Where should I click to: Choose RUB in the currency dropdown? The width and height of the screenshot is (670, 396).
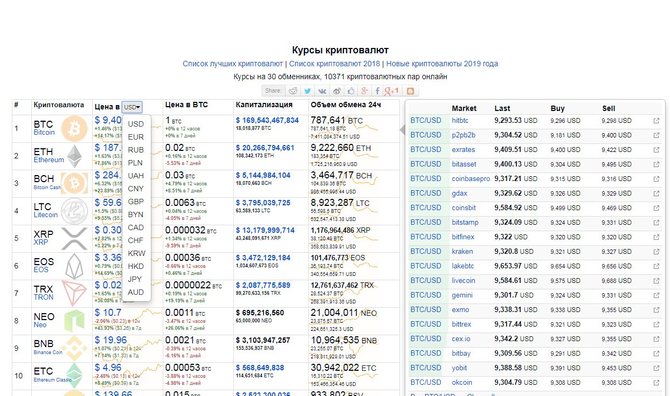pos(136,150)
